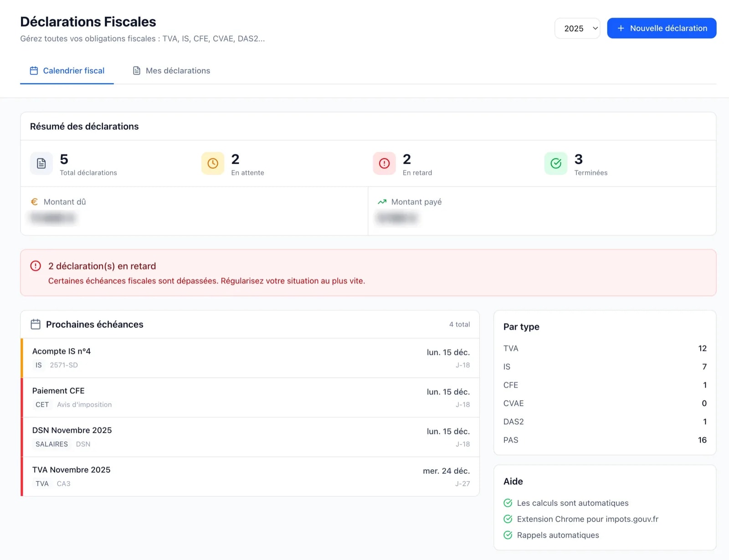Click the warning icon in the late declarations alert
729x560 pixels.
pyautogui.click(x=36, y=266)
